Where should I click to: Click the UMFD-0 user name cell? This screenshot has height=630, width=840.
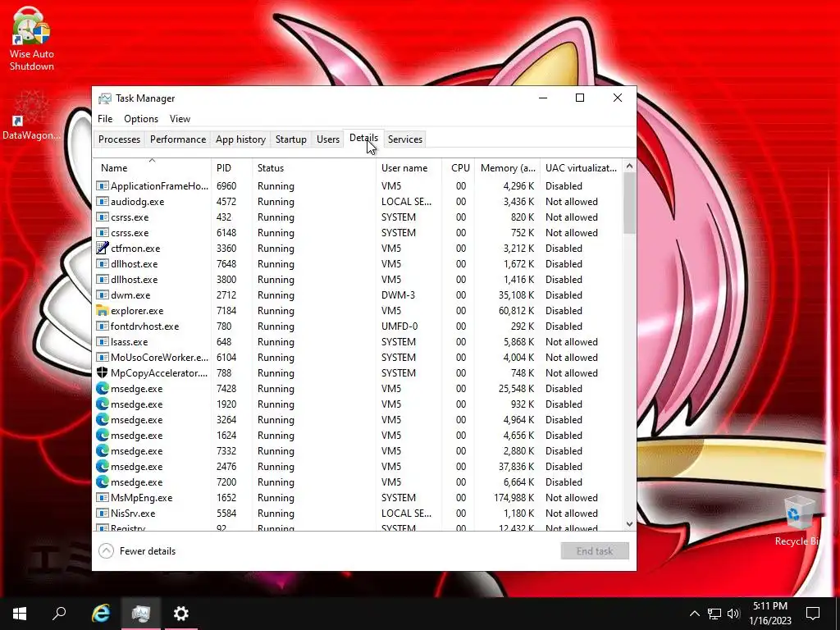pos(399,326)
